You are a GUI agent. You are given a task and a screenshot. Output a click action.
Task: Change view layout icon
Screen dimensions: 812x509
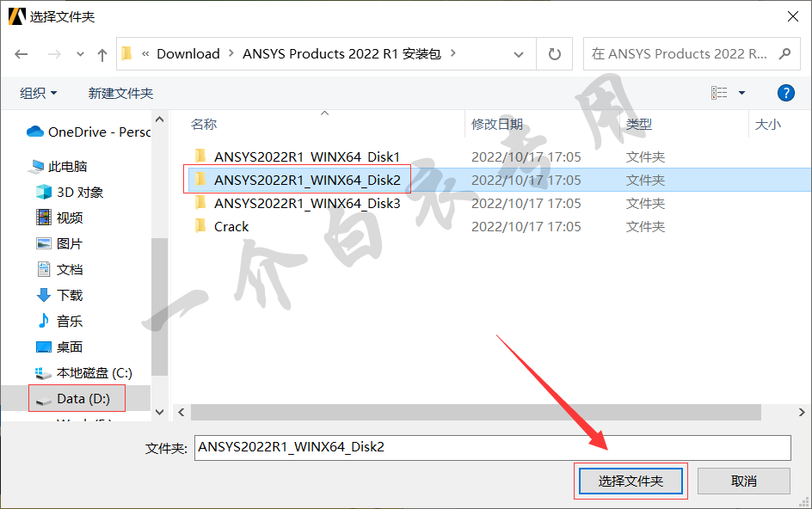coord(719,93)
